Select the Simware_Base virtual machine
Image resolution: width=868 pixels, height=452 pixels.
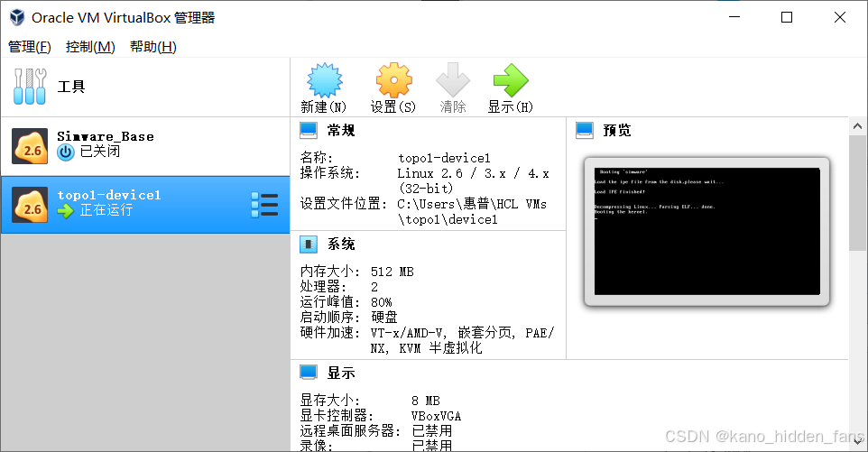pyautogui.click(x=145, y=146)
